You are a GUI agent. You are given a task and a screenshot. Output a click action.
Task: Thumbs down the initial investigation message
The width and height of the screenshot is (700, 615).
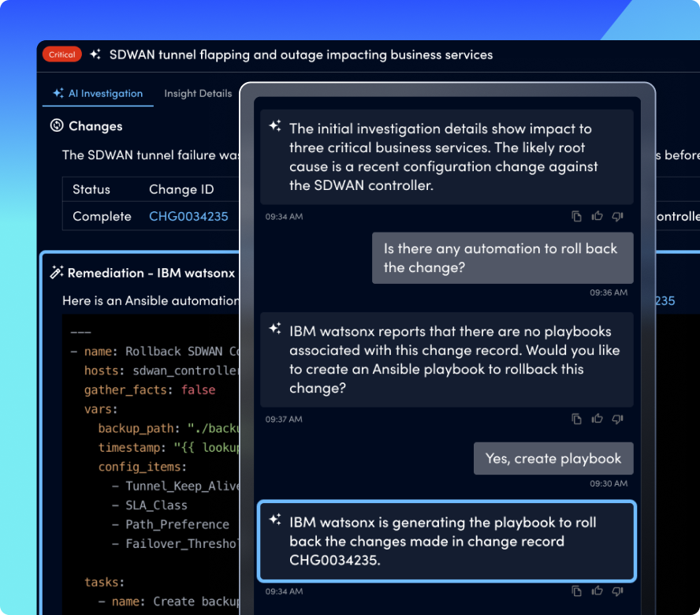617,216
